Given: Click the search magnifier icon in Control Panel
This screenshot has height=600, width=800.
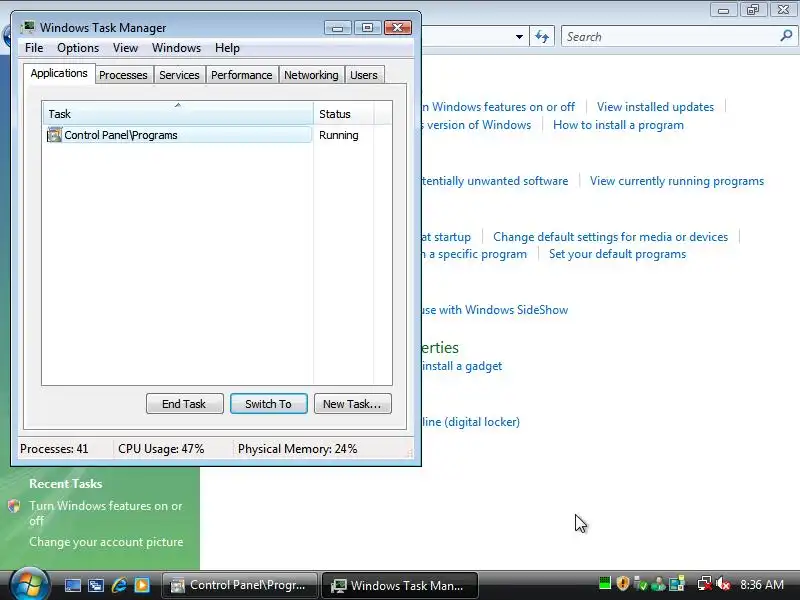Looking at the screenshot, I should tap(786, 36).
